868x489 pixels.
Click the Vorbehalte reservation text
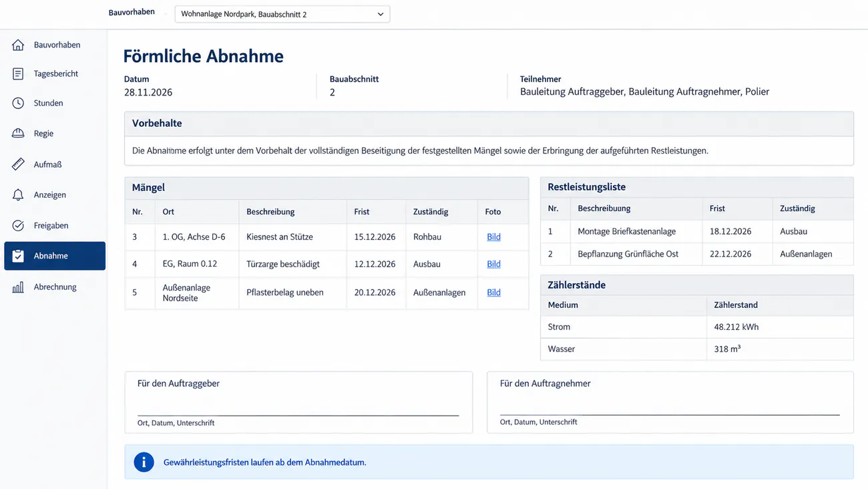(x=420, y=151)
